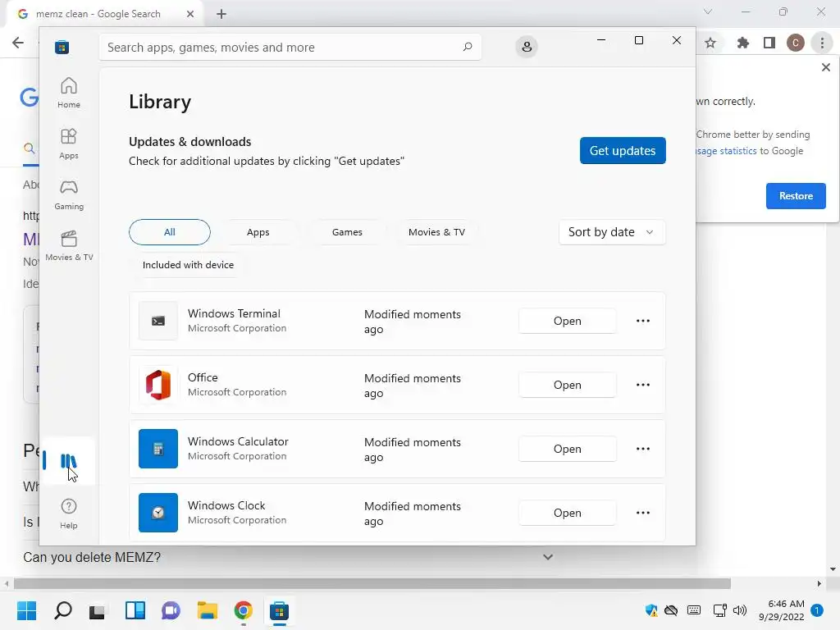Click Chrome horizontal scrollbar
This screenshot has width=840, height=630.
[x=372, y=583]
